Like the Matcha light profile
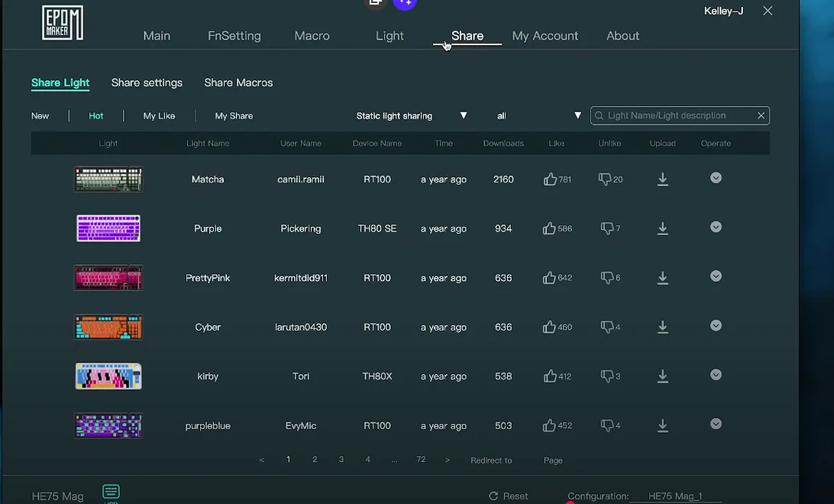 550,179
